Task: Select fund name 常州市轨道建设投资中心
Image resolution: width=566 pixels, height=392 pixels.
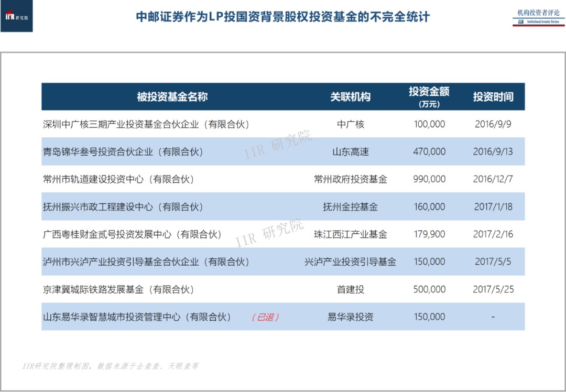Action: [93, 179]
